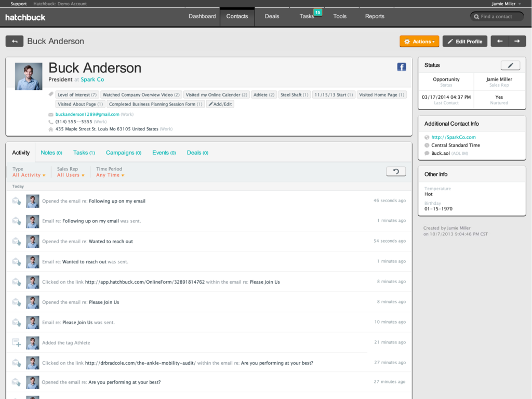Screen dimensions: 532x399
Task: Click the tag icon before Level of Interest
Action: click(x=51, y=95)
